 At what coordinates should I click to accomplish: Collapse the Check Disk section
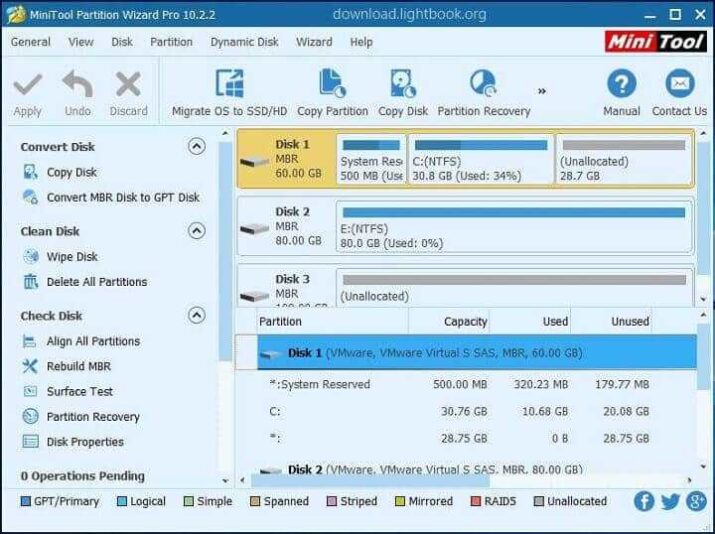pos(197,315)
